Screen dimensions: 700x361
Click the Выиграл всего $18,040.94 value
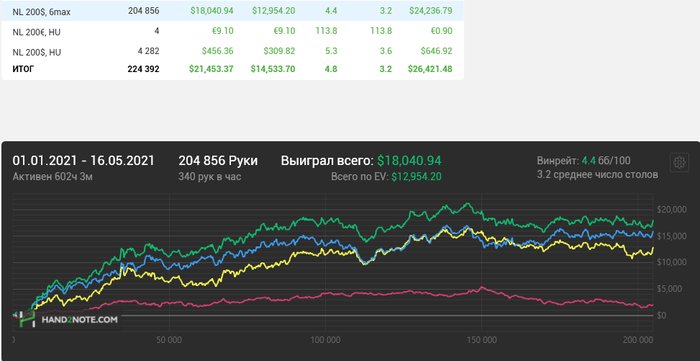409,161
